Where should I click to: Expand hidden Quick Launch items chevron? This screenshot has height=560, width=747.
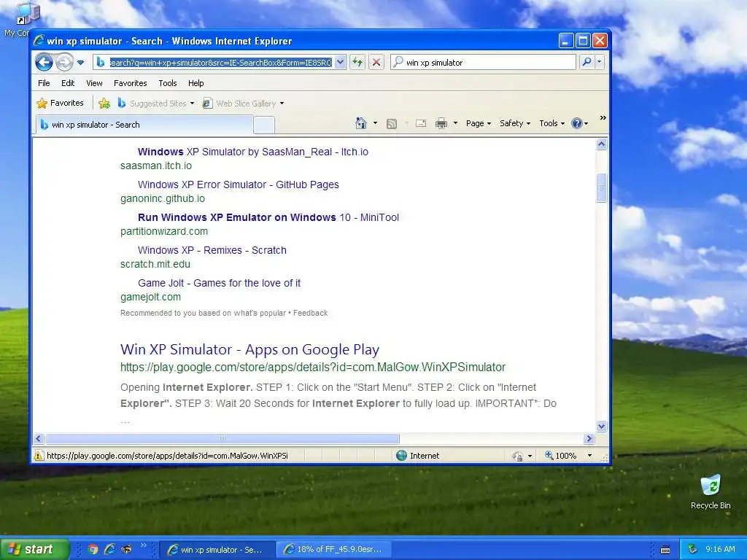(144, 545)
